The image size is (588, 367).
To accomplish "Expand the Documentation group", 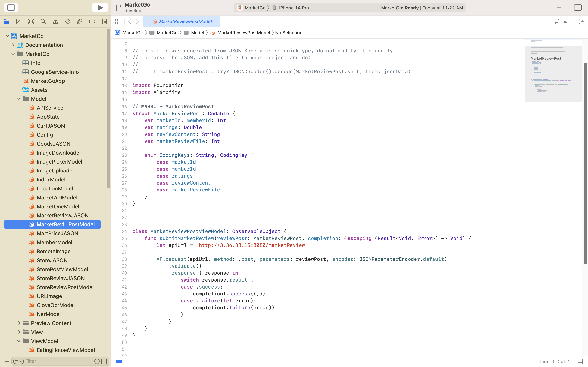I will pyautogui.click(x=13, y=45).
